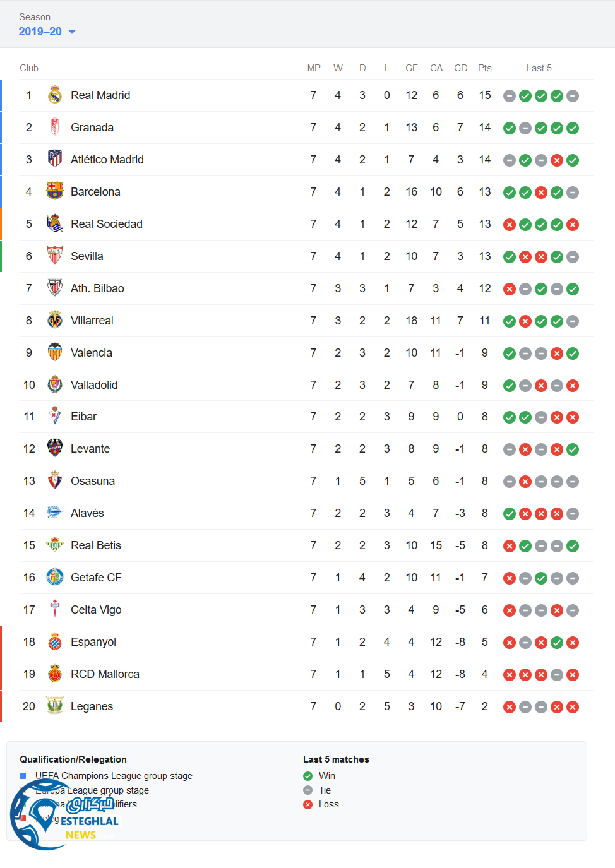Click the Real Madrid club crest

(55, 95)
